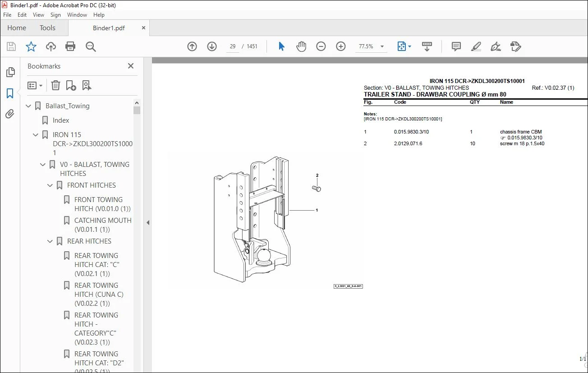Collapse the Ballast_Towing bookmark
Viewport: 588px width, 373px height.
pos(29,106)
